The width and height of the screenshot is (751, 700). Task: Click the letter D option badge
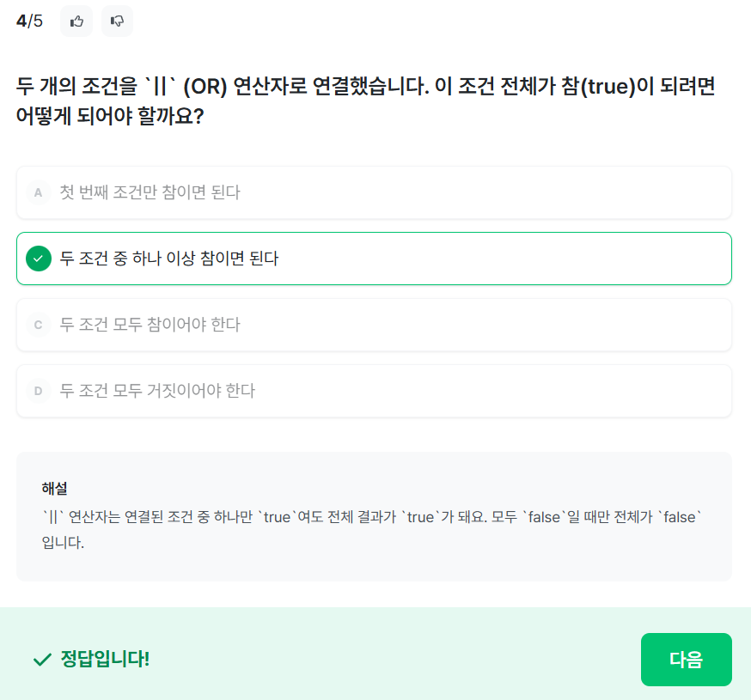(x=38, y=391)
